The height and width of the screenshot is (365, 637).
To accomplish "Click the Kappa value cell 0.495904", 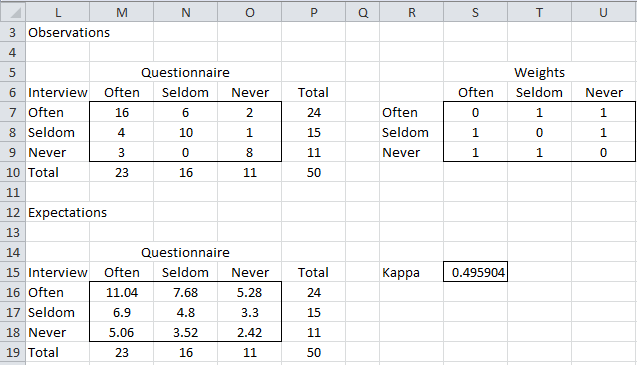I will (475, 272).
